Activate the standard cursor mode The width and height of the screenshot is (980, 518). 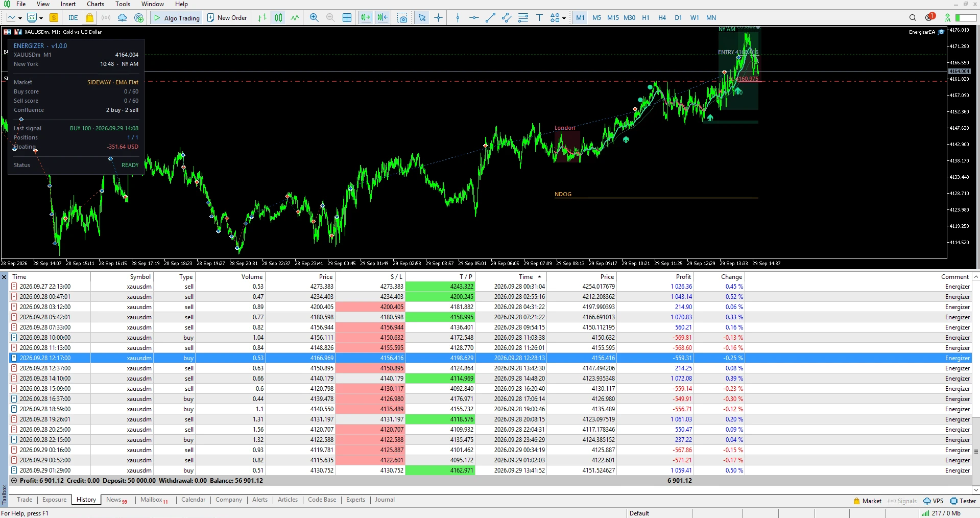(422, 18)
